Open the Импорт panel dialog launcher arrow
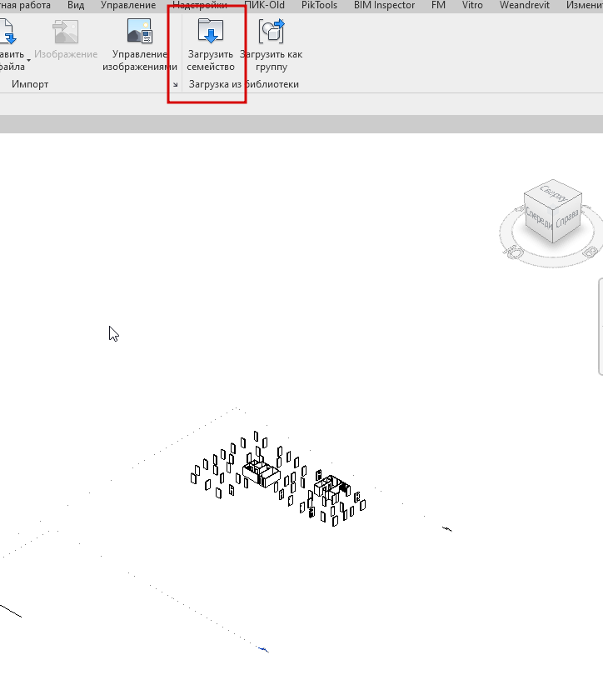Image resolution: width=603 pixels, height=700 pixels. pyautogui.click(x=176, y=84)
